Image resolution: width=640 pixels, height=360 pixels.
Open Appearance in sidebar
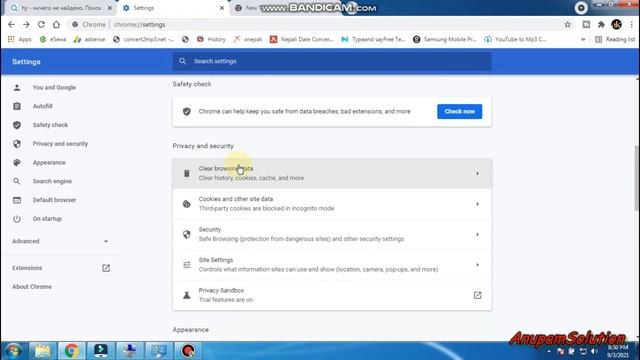49,162
